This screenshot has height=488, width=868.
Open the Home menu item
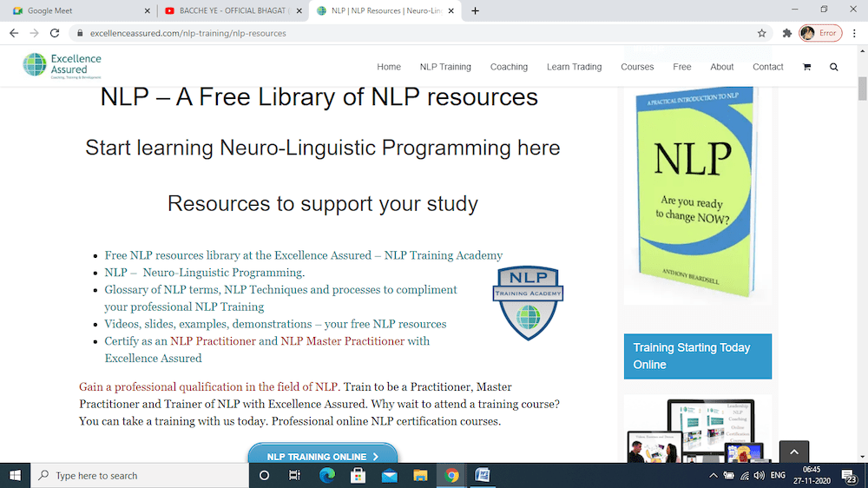coord(389,67)
